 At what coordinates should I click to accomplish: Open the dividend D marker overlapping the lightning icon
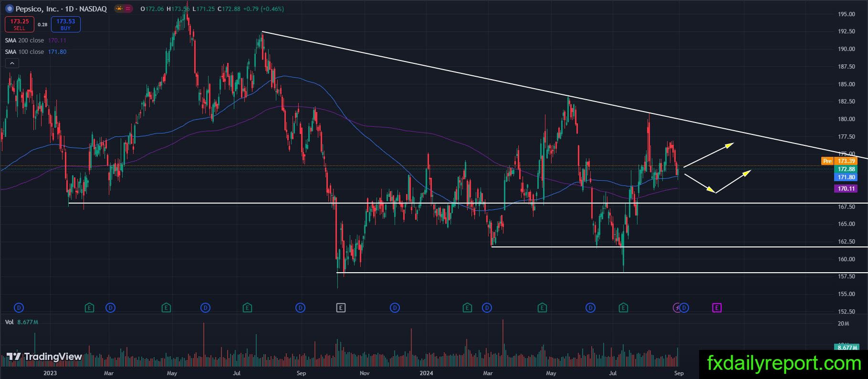tap(684, 308)
